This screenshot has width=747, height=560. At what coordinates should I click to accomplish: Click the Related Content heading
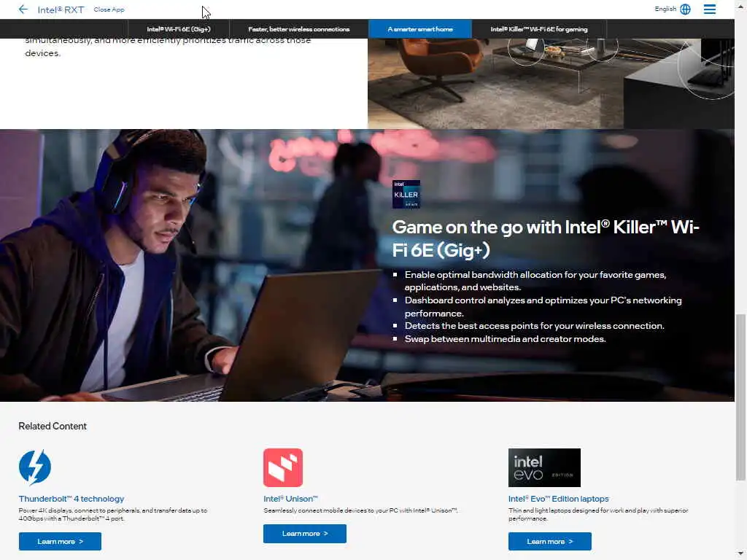(x=53, y=426)
